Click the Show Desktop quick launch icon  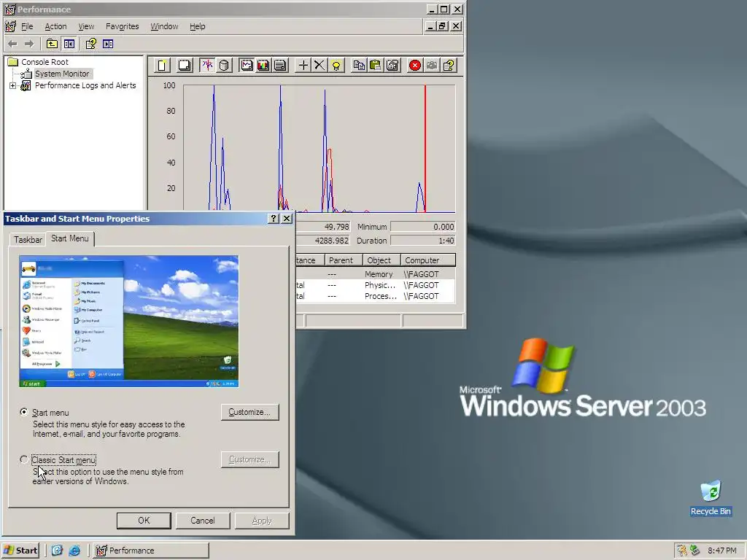coord(57,551)
